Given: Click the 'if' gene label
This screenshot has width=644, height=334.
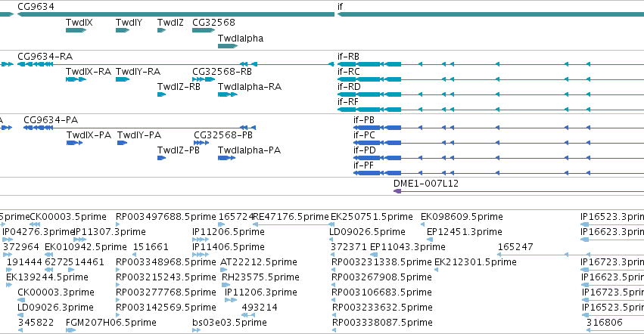Looking at the screenshot, I should point(340,7).
